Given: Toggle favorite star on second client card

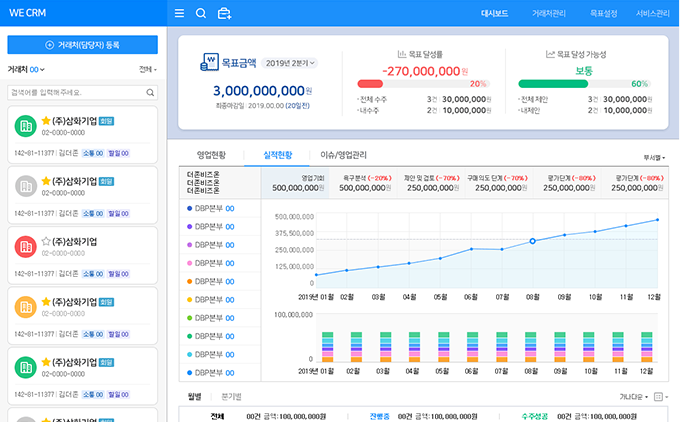Looking at the screenshot, I should coord(46,181).
